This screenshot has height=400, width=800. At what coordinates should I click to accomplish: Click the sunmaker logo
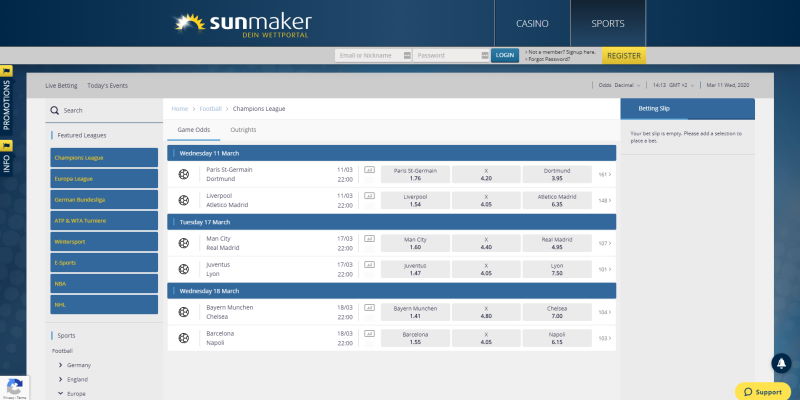pos(243,24)
